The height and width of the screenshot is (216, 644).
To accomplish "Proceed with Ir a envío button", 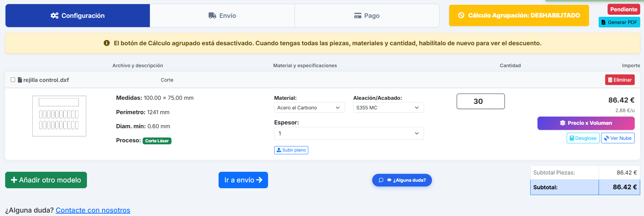I will (x=243, y=180).
